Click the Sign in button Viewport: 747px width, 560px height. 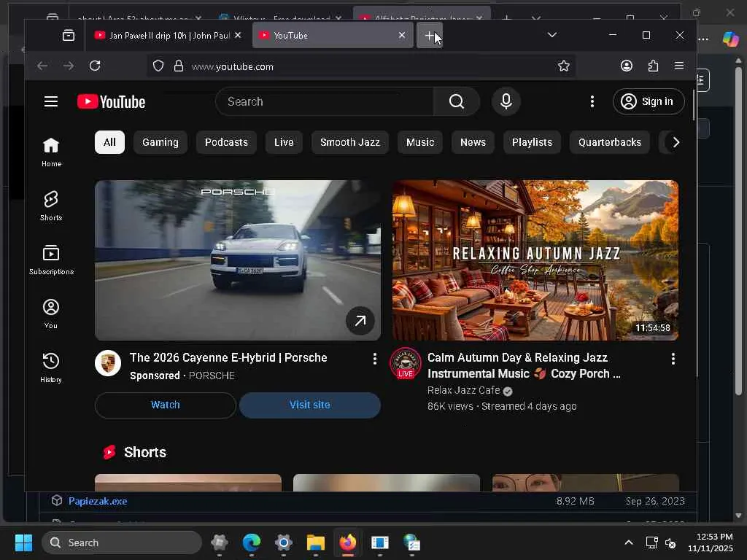click(x=649, y=101)
